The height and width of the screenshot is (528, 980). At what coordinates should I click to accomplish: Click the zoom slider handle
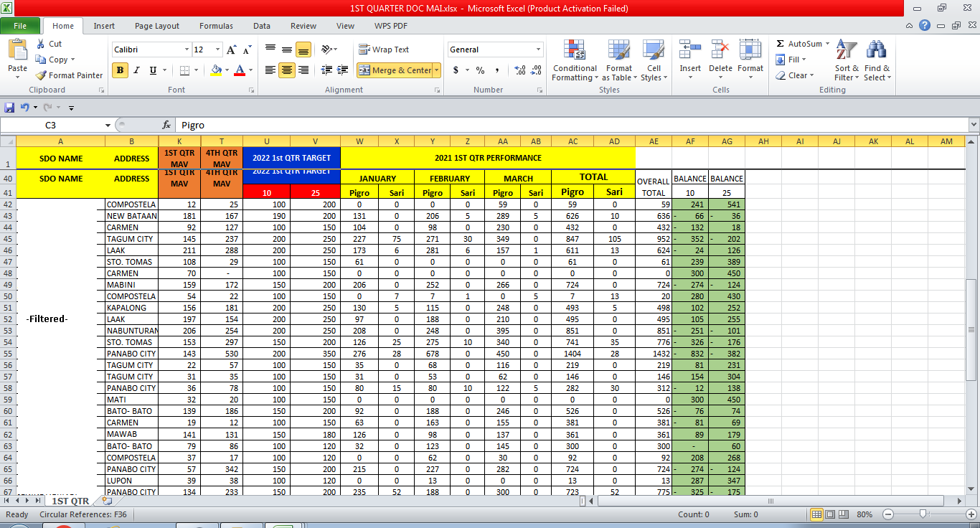tap(924, 514)
